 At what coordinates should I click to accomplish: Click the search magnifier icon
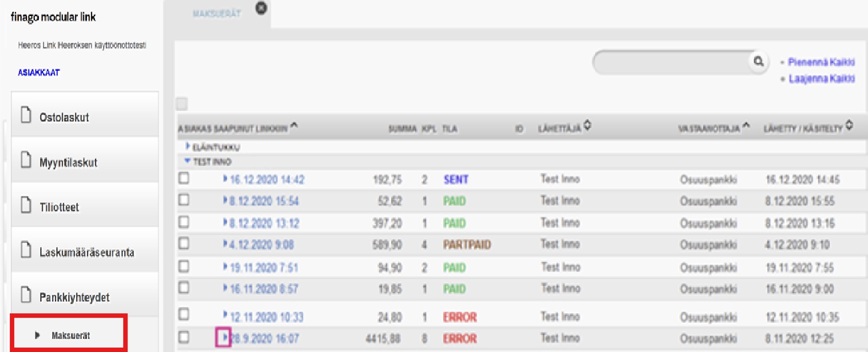click(759, 61)
